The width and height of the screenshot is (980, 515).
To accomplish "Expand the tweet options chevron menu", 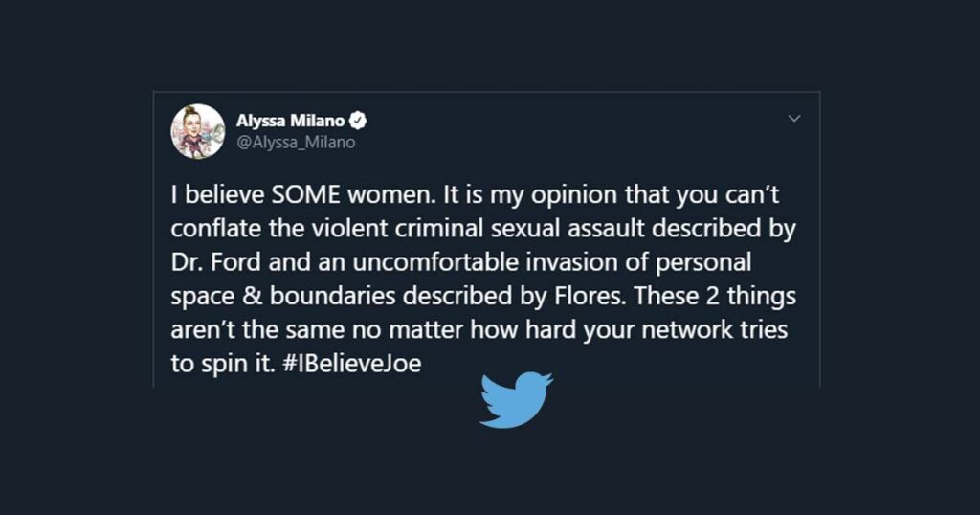I will coord(794,118).
